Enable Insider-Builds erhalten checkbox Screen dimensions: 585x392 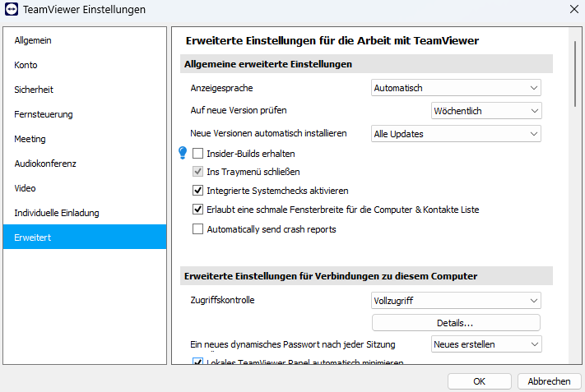pyautogui.click(x=197, y=153)
